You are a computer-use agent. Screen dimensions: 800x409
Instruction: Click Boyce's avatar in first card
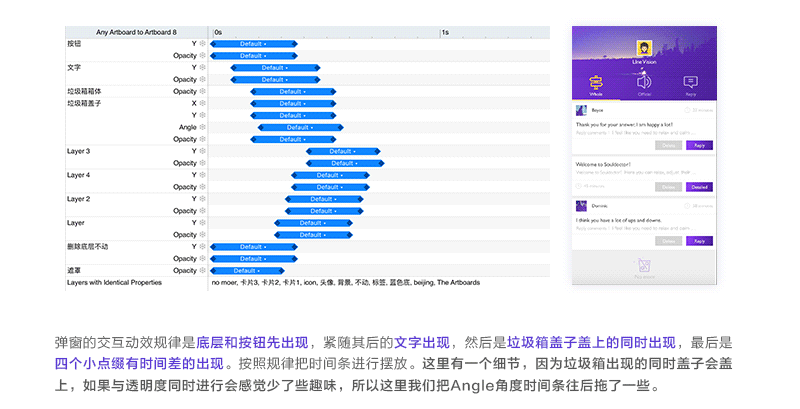pos(582,110)
